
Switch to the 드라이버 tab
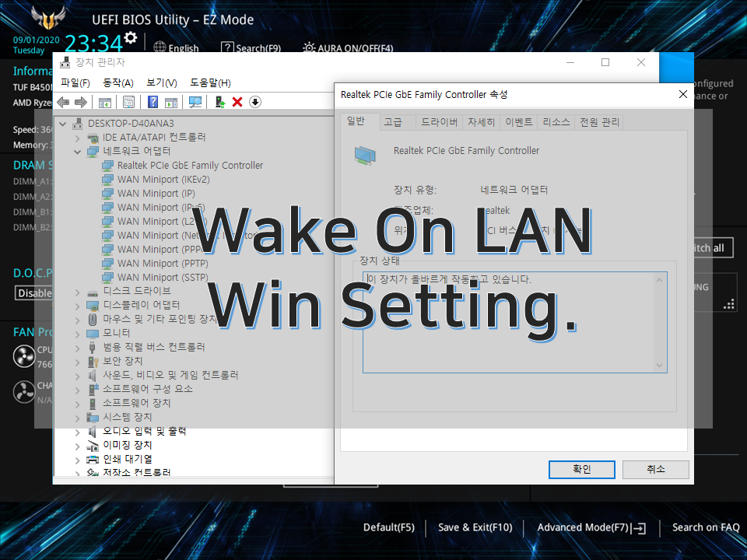click(x=439, y=122)
